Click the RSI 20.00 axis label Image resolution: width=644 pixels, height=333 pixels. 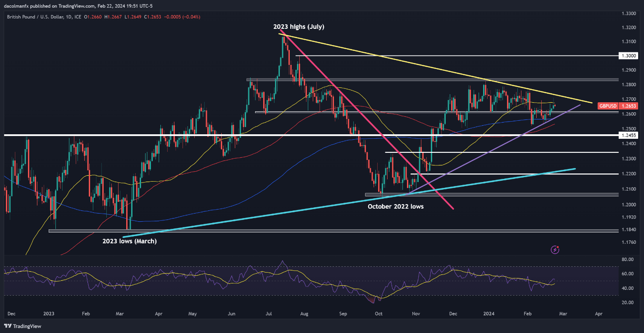coord(627,303)
